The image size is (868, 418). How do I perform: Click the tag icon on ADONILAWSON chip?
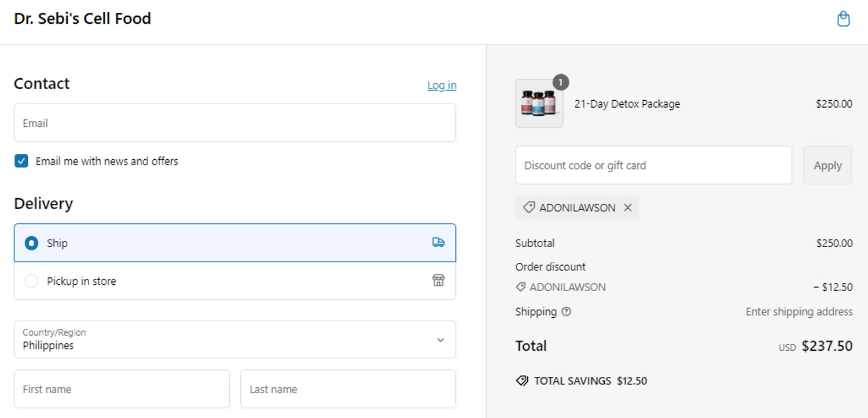point(528,207)
